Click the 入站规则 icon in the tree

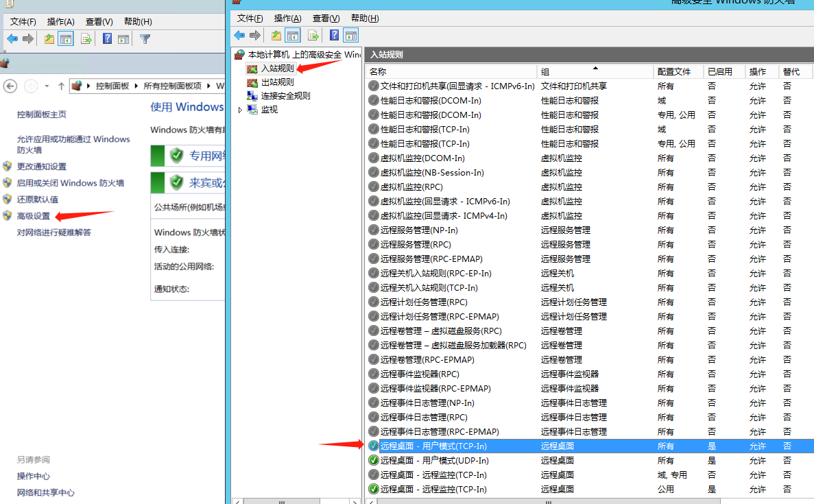point(252,69)
